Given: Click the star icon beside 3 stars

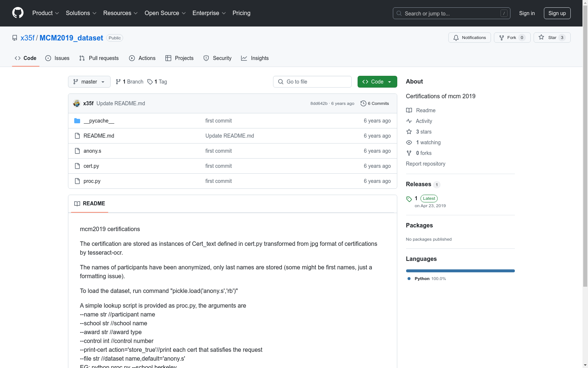Looking at the screenshot, I should point(409,132).
